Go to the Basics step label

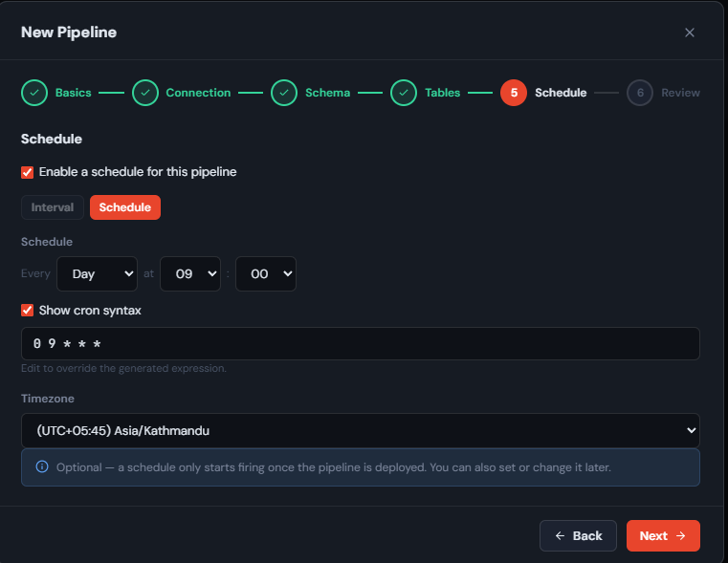pyautogui.click(x=74, y=93)
